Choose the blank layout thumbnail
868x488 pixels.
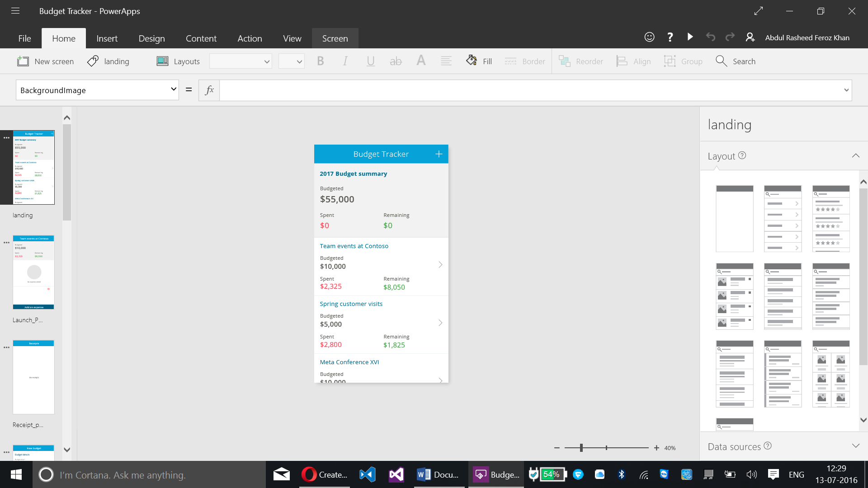click(735, 219)
